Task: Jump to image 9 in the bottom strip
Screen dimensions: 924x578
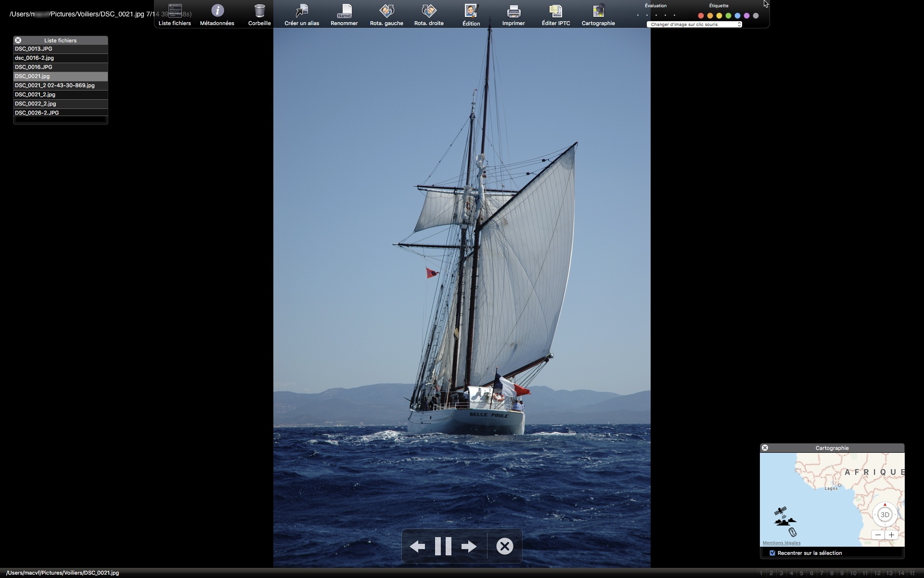Action: [842, 573]
